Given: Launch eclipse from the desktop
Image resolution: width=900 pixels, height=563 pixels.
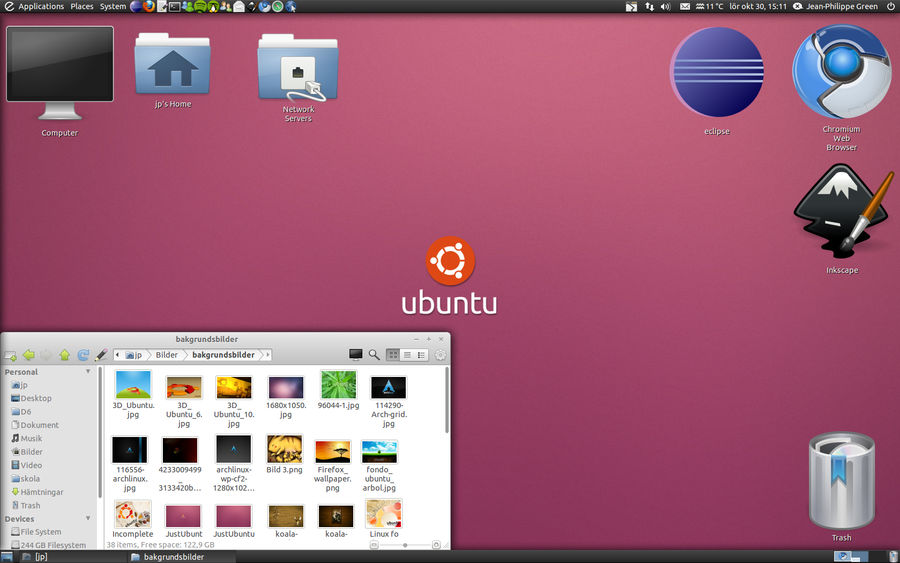Looking at the screenshot, I should 717,80.
